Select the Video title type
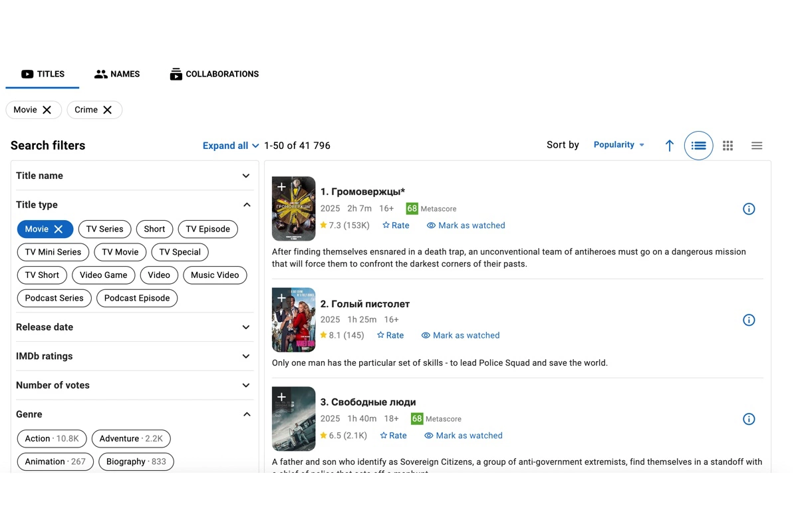The width and height of the screenshot is (798, 532). pos(159,275)
